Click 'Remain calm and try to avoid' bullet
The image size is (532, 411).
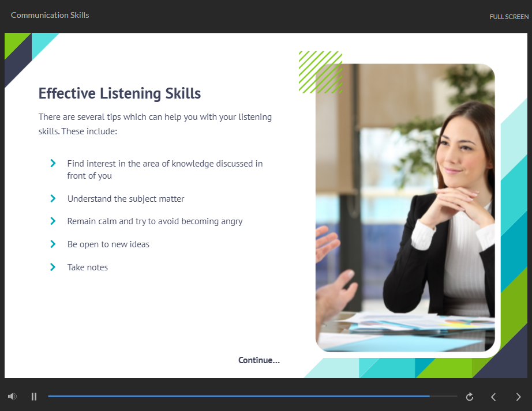pyautogui.click(x=155, y=221)
